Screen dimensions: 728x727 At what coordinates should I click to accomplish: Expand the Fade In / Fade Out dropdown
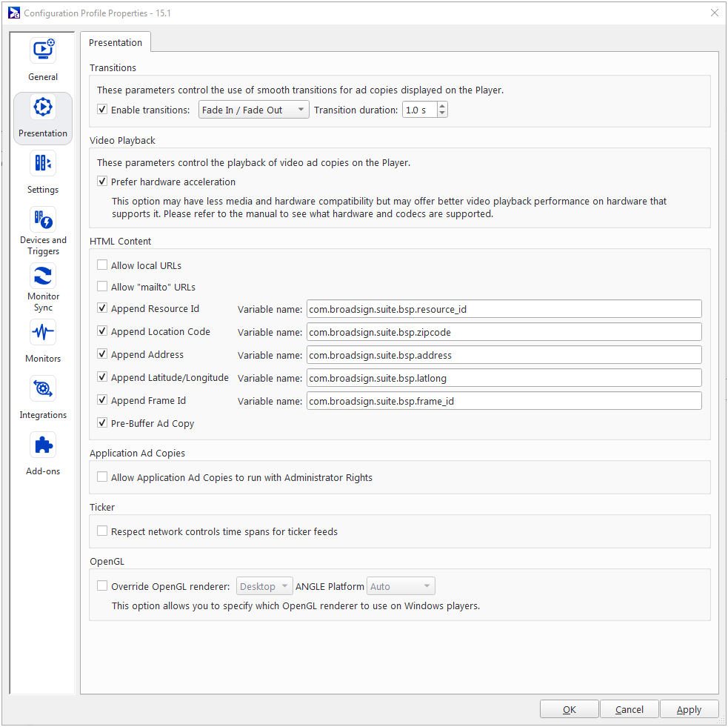point(254,110)
